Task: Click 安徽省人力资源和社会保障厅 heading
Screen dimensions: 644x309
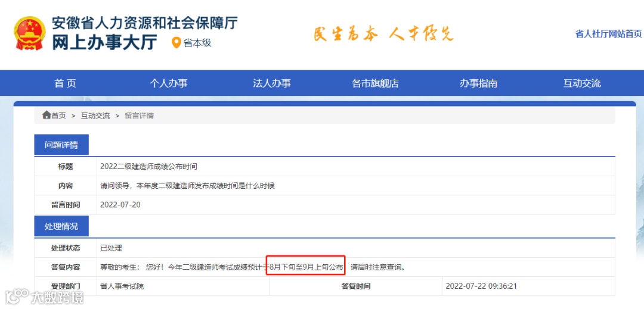Action: [x=144, y=23]
